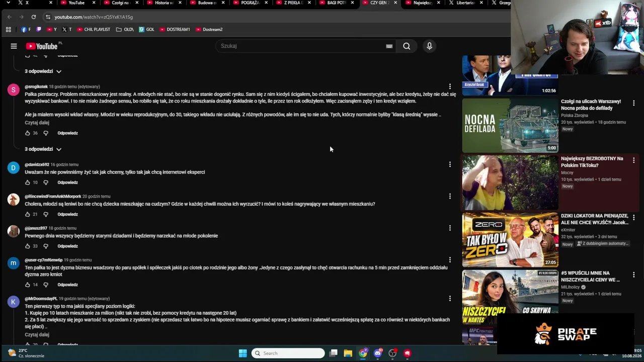Reply to the @janusz897 comment via Odpowiedz
644x362 pixels.
point(67,246)
